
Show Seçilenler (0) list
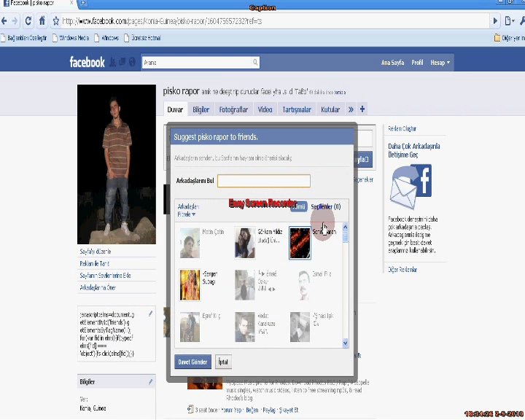coord(326,206)
